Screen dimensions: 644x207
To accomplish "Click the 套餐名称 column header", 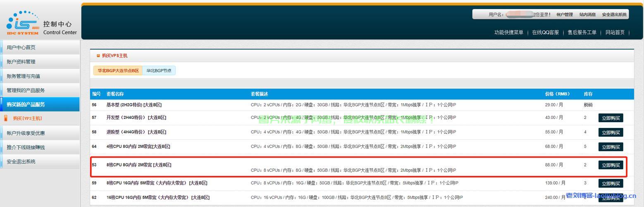I will tap(115, 94).
